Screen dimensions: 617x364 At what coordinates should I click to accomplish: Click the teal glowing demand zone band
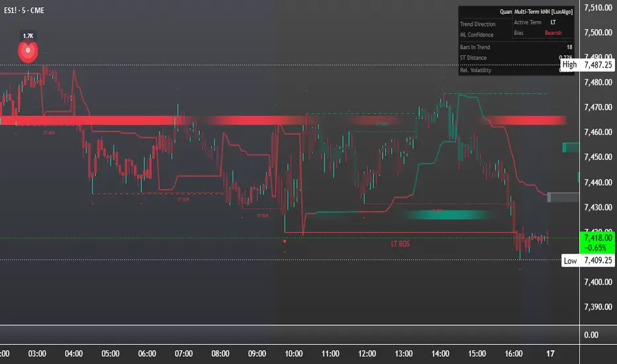447,214
